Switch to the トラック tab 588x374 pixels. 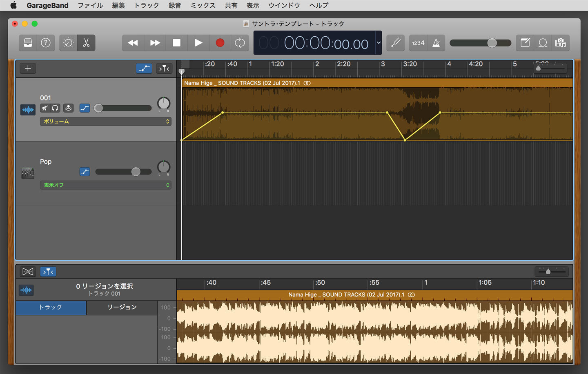click(51, 307)
